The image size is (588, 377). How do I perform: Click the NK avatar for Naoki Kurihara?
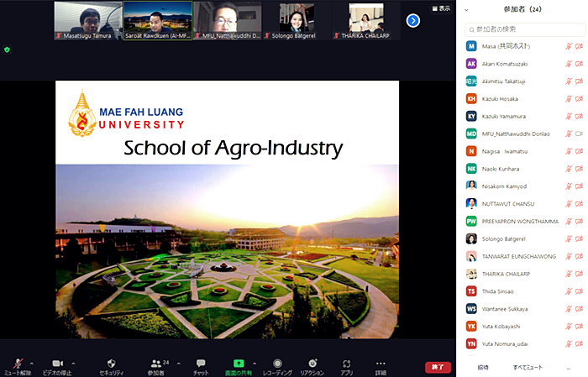pyautogui.click(x=471, y=169)
